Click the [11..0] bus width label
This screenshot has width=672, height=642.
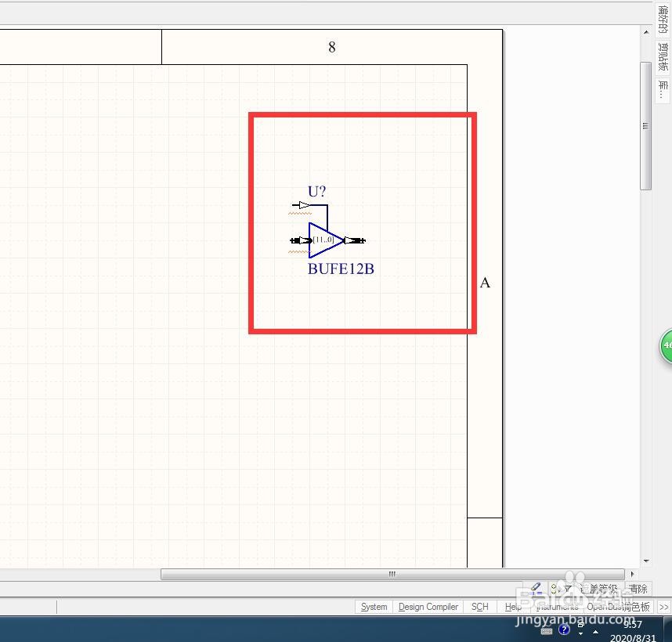pos(323,240)
